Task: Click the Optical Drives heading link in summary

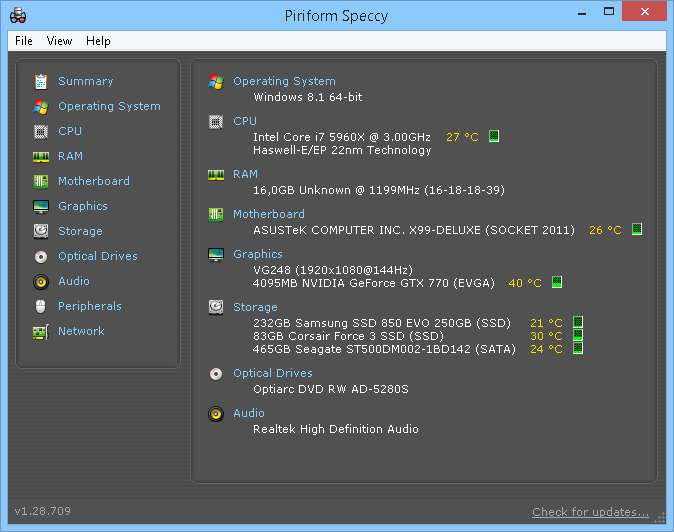Action: pos(273,373)
